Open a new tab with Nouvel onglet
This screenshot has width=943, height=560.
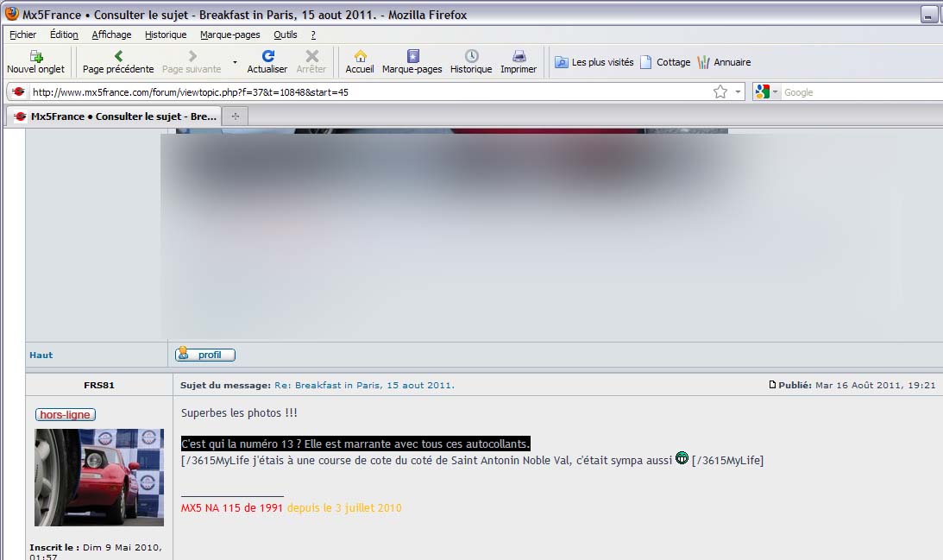(x=35, y=62)
